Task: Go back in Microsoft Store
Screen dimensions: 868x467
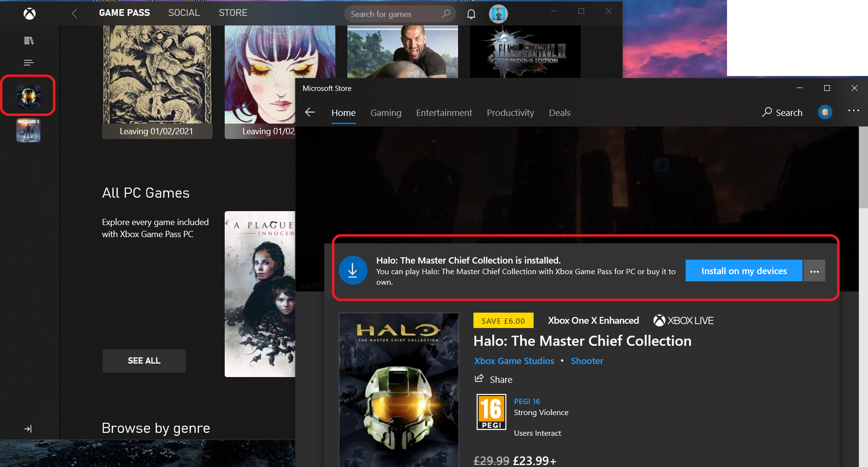Action: [310, 113]
